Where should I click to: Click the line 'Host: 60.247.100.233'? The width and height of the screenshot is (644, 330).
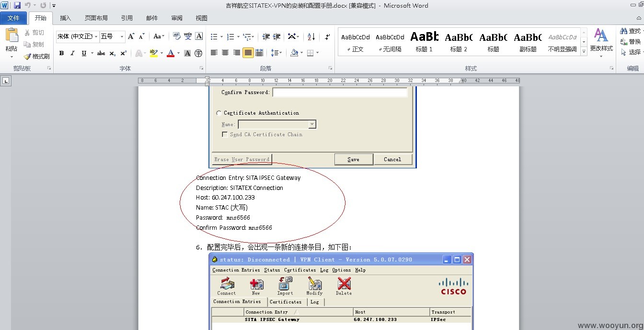[225, 198]
